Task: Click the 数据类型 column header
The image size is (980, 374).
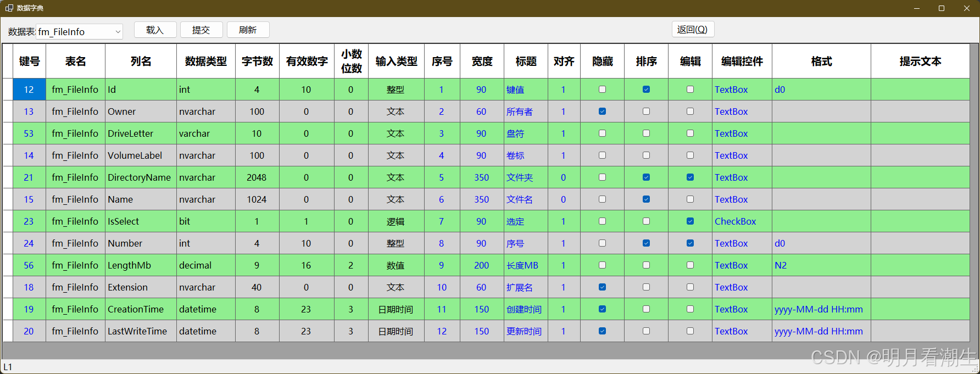Action: (206, 61)
